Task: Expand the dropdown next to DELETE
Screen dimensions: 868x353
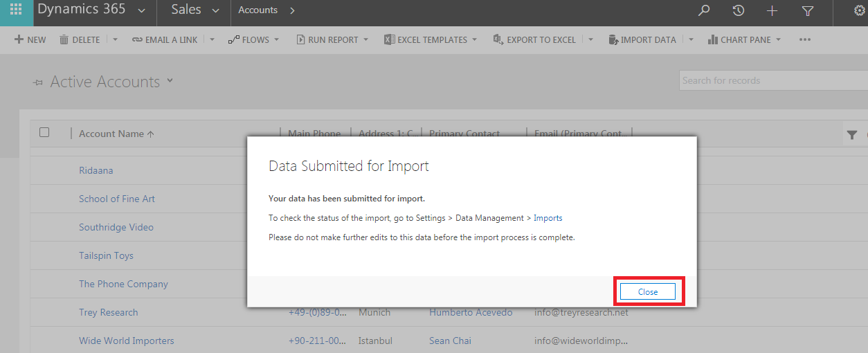Action: pos(115,39)
